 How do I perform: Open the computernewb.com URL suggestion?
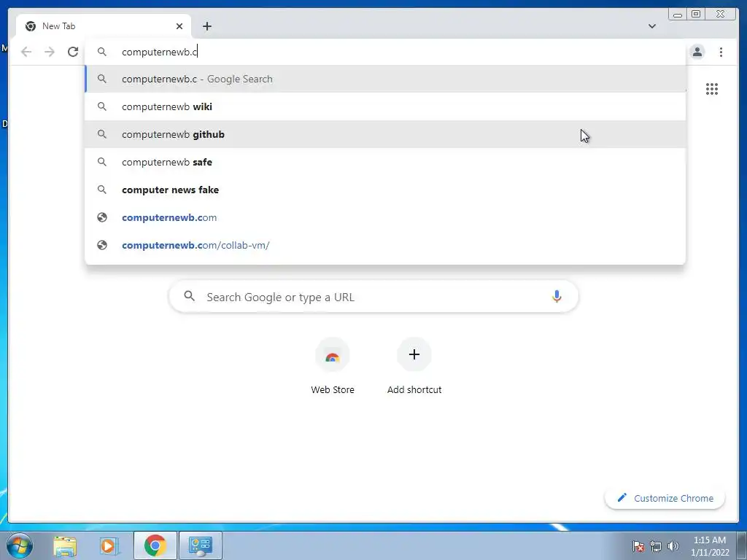[385, 217]
